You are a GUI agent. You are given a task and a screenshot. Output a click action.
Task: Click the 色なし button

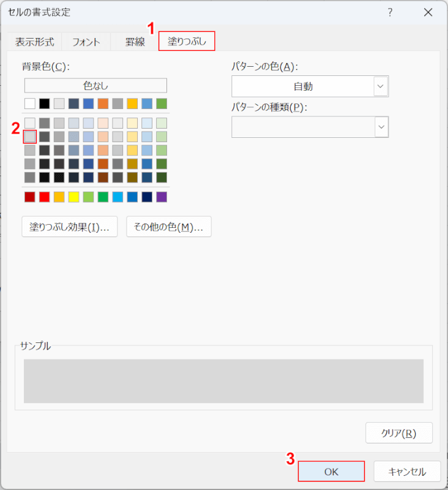pyautogui.click(x=95, y=86)
